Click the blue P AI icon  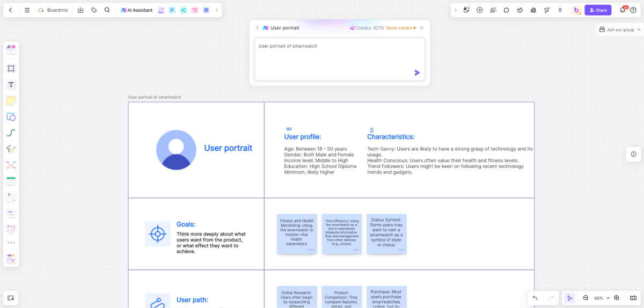point(172,10)
